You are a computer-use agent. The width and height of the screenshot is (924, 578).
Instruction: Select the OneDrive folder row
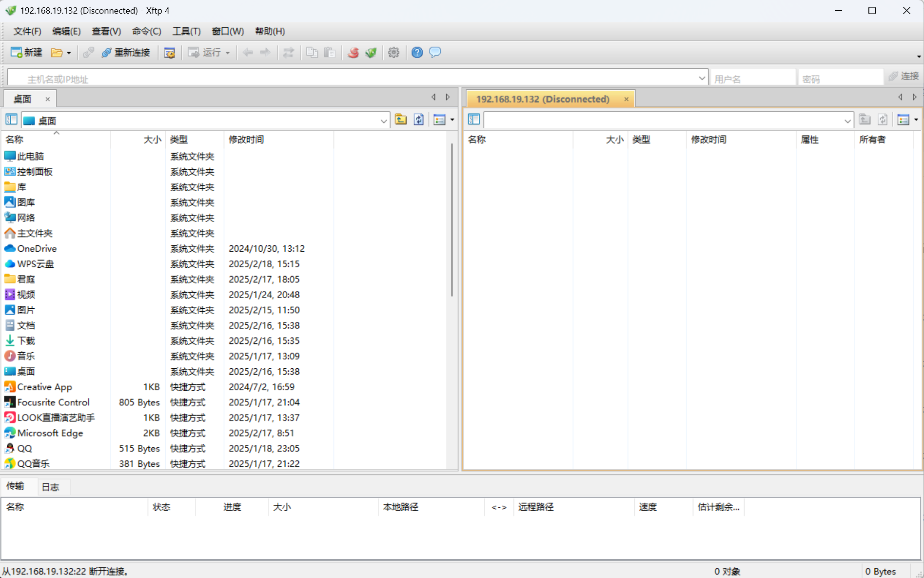click(168, 249)
